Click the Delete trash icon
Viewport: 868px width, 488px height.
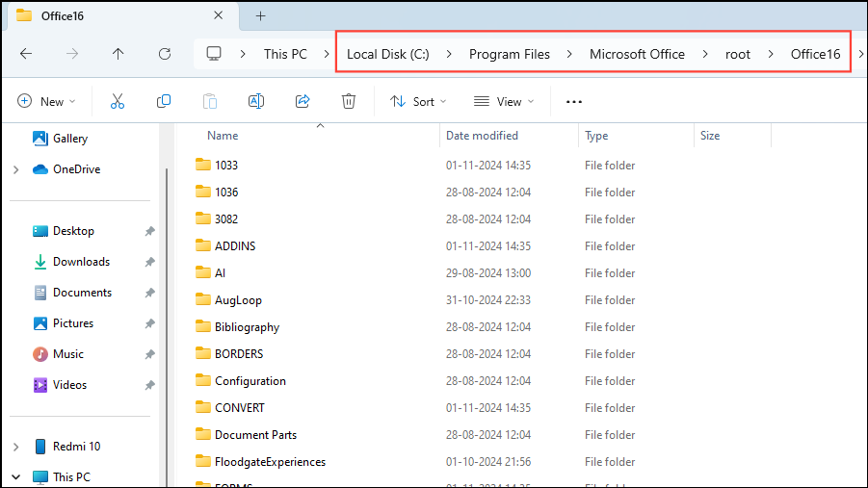[348, 101]
